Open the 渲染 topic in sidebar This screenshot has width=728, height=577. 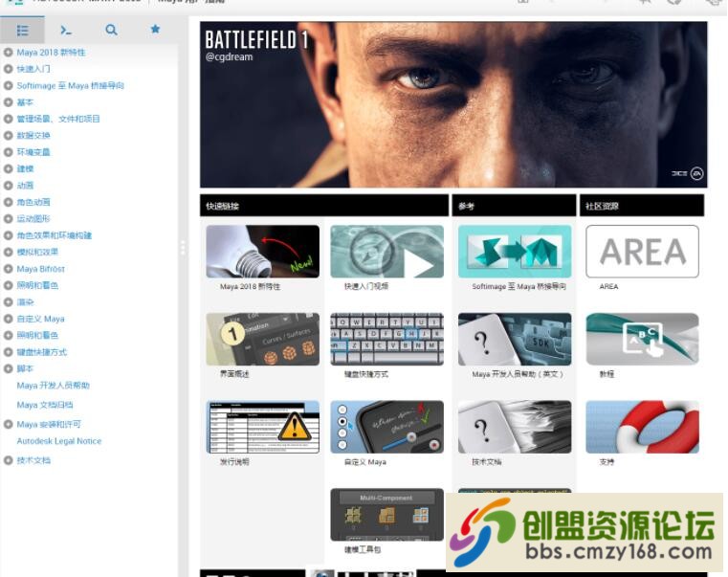tap(25, 302)
